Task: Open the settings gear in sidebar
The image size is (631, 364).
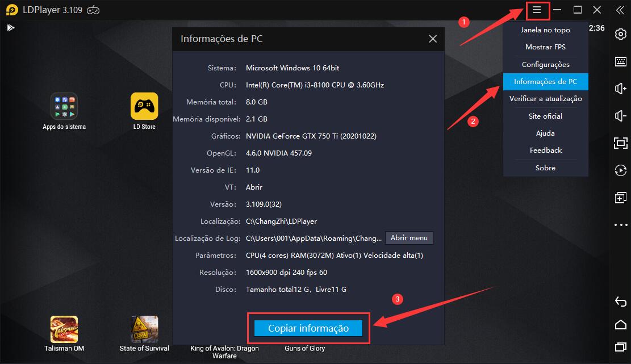Action: pyautogui.click(x=621, y=34)
